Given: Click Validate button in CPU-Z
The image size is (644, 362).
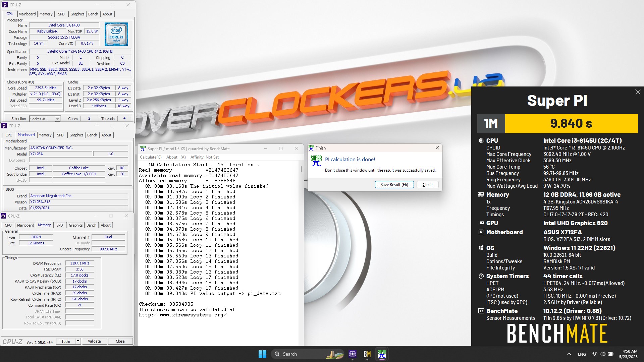Looking at the screenshot, I should 94,341.
